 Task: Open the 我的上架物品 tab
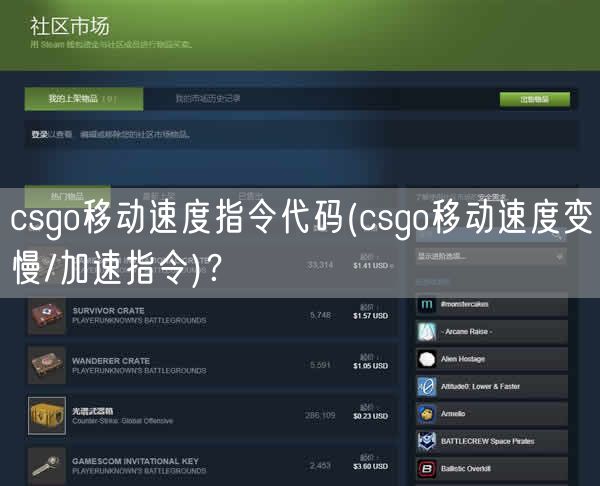84,99
